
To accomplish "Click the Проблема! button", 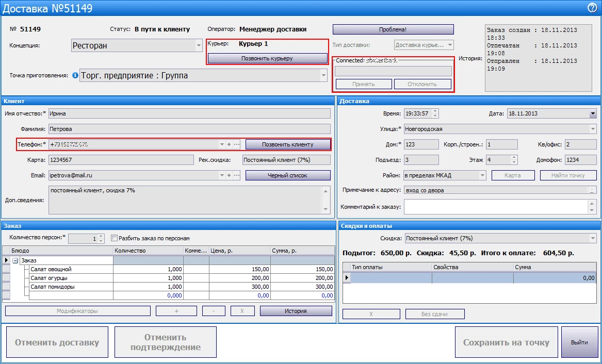I will 393,29.
